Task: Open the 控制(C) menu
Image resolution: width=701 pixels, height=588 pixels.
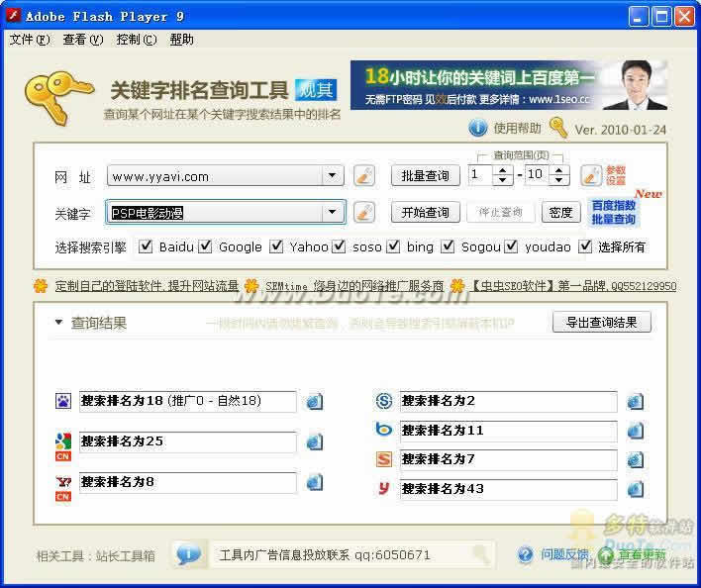Action: 137,40
